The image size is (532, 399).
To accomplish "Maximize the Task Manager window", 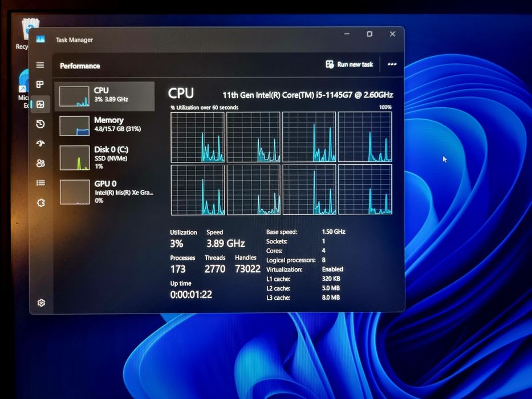I will coord(369,34).
